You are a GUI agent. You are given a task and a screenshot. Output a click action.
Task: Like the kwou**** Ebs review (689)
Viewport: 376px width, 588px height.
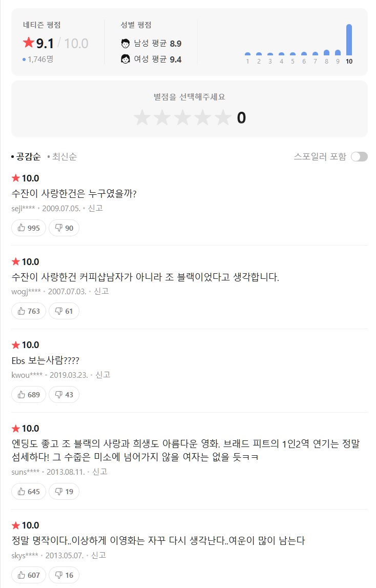pos(29,395)
